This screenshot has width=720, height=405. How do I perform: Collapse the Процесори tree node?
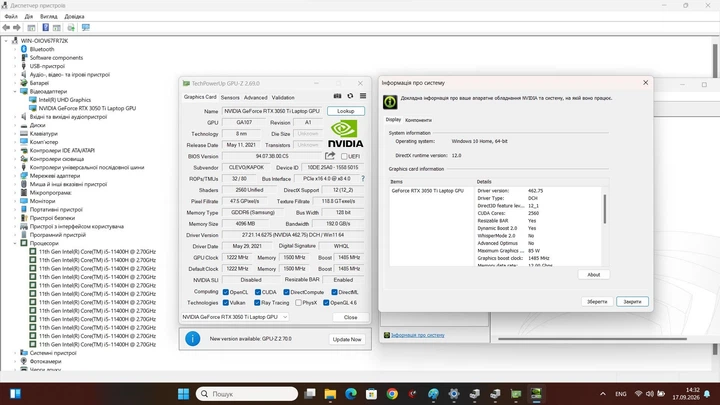click(x=15, y=243)
